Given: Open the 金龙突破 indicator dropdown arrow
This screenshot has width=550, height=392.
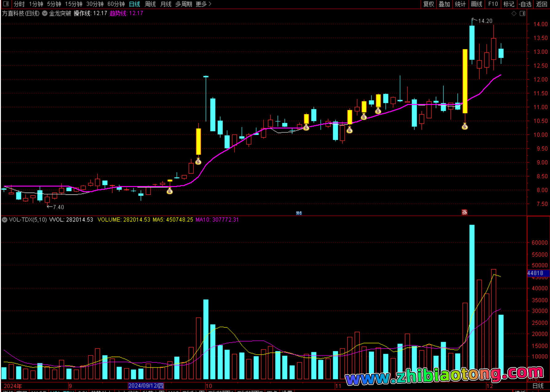Looking at the screenshot, I should coord(45,14).
